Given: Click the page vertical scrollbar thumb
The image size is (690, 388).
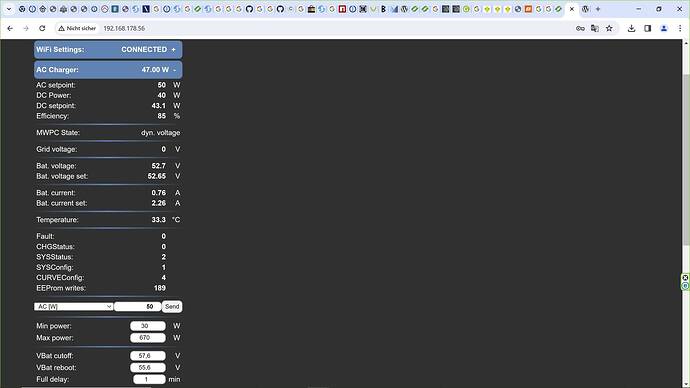Looking at the screenshot, I should 686,161.
